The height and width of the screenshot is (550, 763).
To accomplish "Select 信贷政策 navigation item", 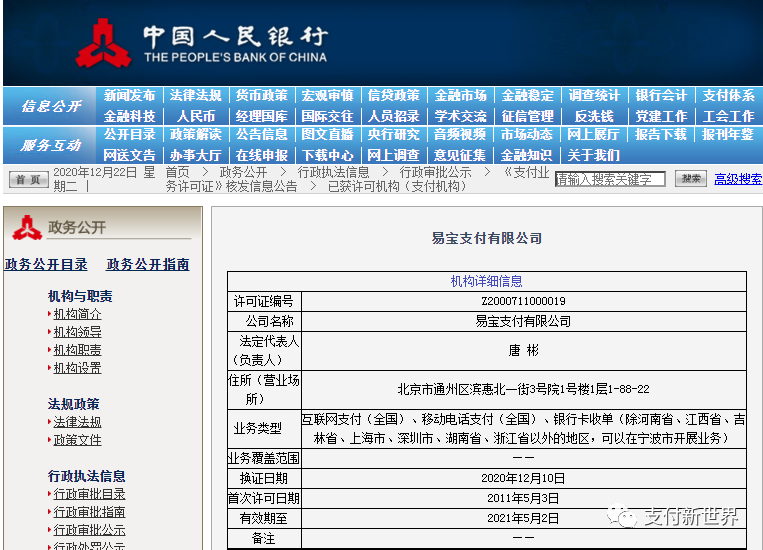I will pos(394,95).
